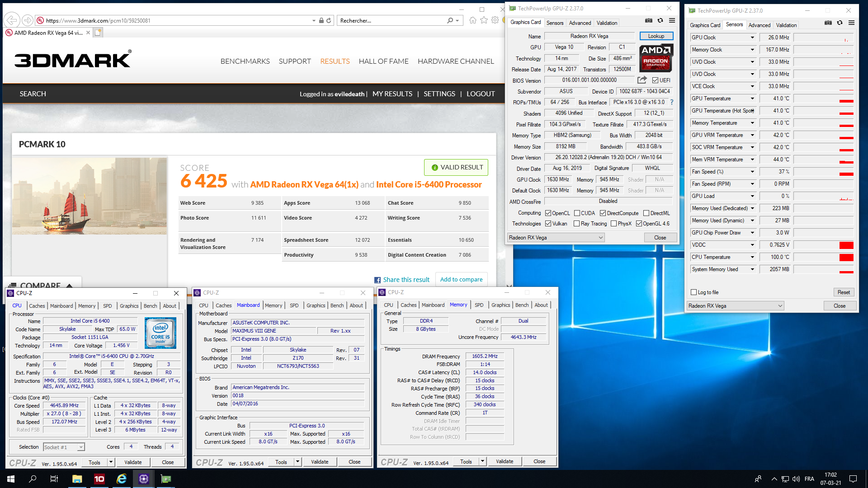The height and width of the screenshot is (488, 868).
Task: Click Add to compare button
Action: point(461,280)
